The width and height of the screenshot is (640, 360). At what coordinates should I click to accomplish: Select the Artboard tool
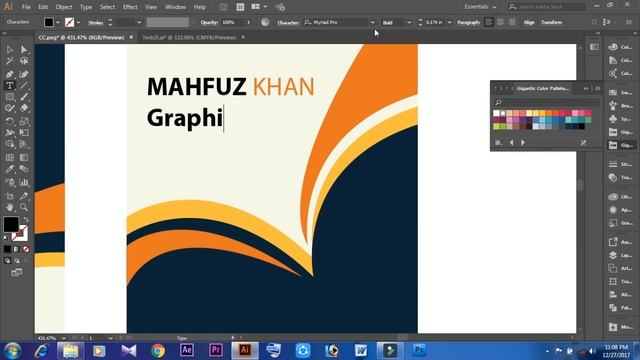(9, 196)
